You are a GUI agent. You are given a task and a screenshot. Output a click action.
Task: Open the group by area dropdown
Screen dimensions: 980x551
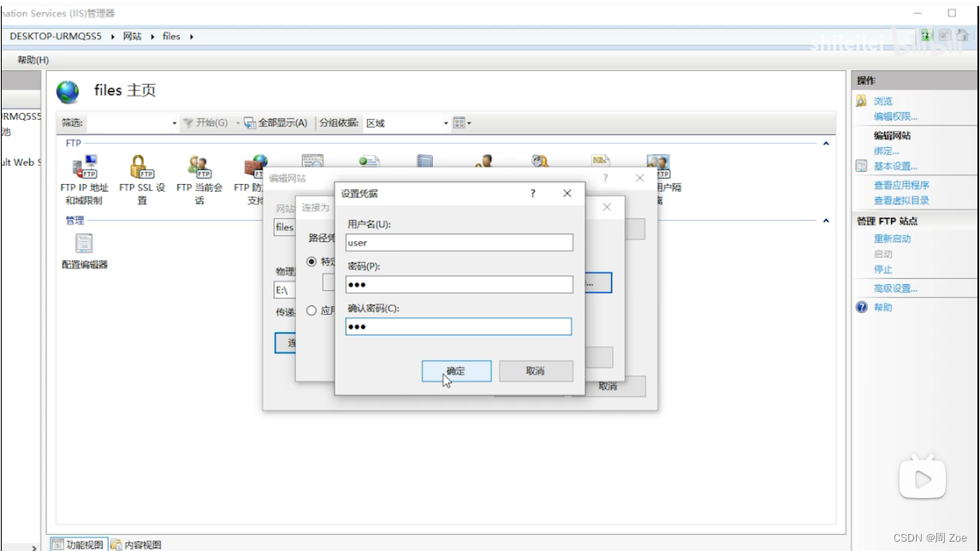pyautogui.click(x=446, y=123)
